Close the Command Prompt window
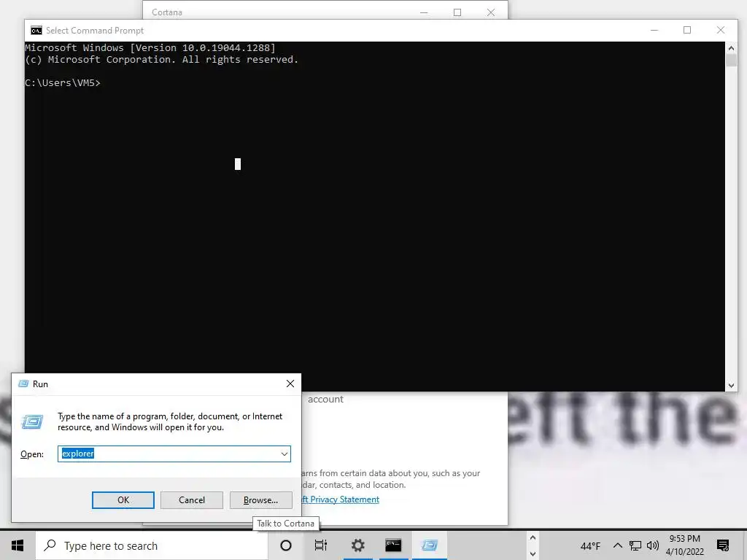This screenshot has height=560, width=747. [x=721, y=30]
